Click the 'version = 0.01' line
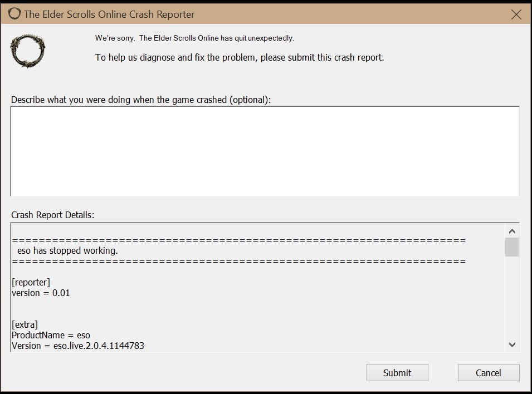 tap(41, 293)
